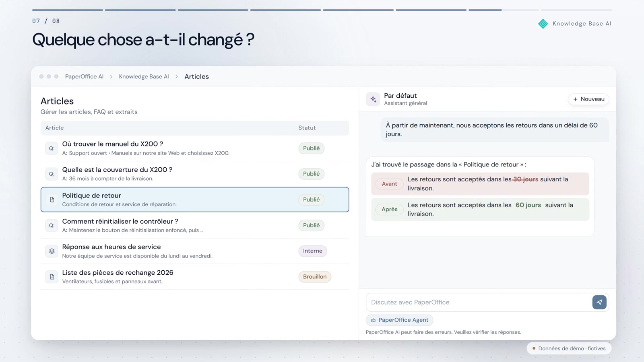Send the chat message with the paper plane button
Screen dimensions: 644x362
tap(599, 302)
